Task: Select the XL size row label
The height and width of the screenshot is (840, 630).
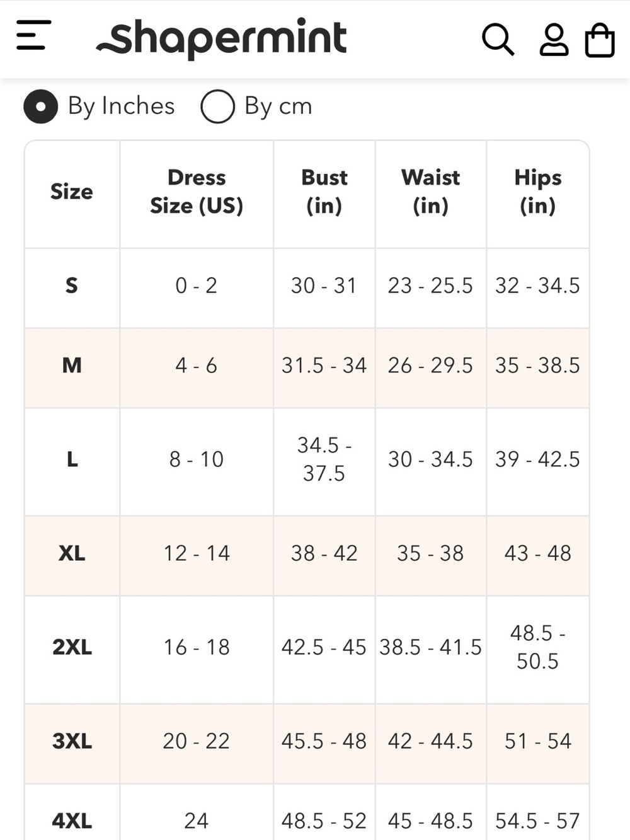Action: [x=72, y=553]
